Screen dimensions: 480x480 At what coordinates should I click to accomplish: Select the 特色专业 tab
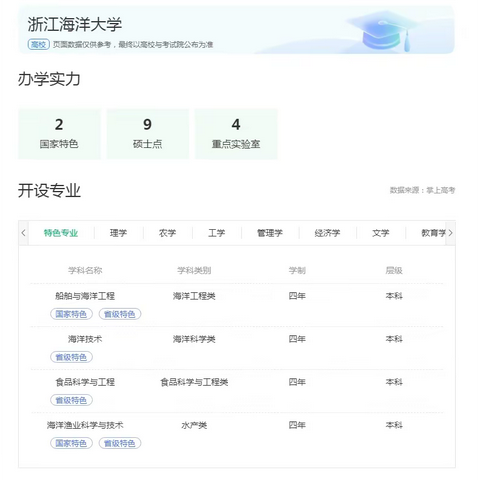[x=61, y=233]
